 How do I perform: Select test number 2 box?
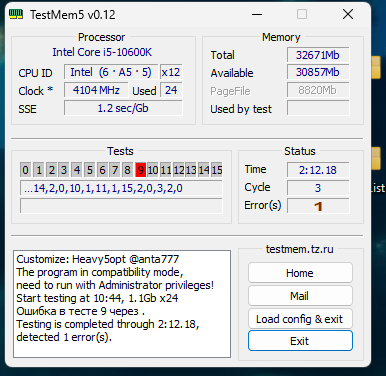pos(52,170)
